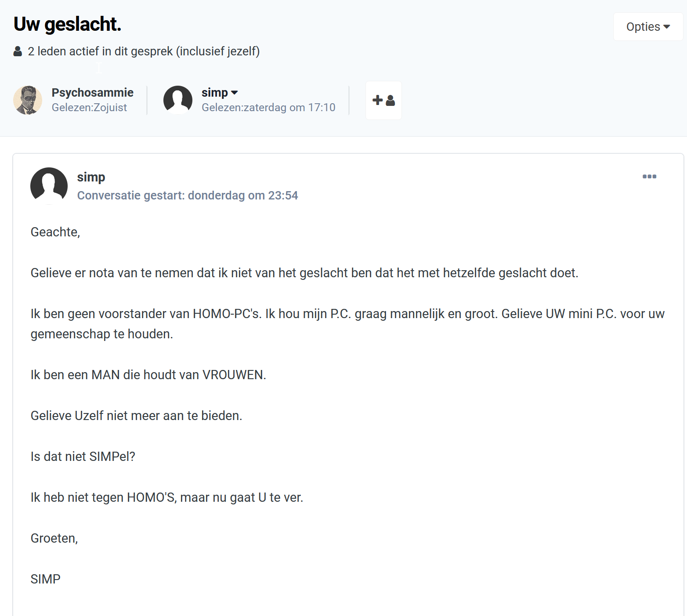Click the add participant icon button
687x616 pixels.
[383, 100]
